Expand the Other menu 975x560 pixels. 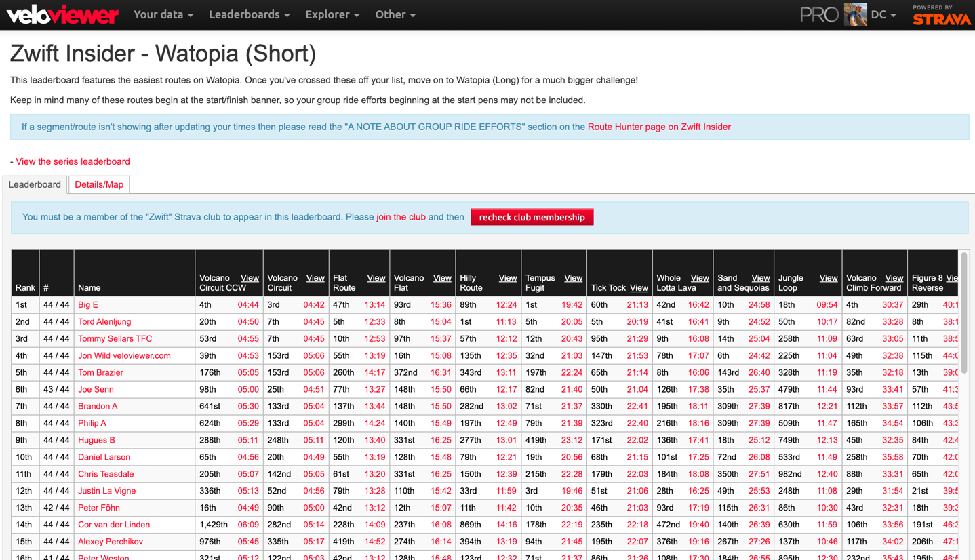(x=395, y=15)
